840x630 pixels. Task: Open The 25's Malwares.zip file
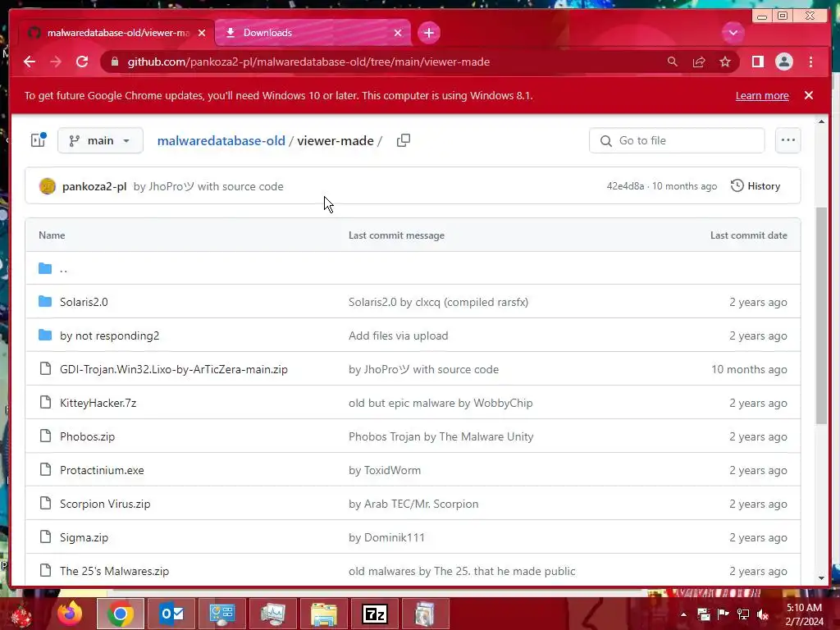[114, 571]
